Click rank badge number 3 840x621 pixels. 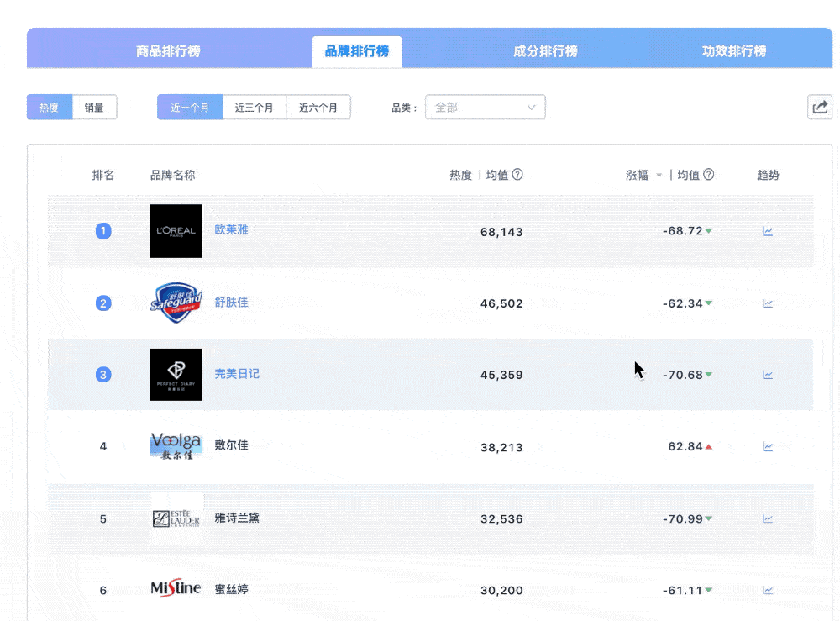click(103, 375)
